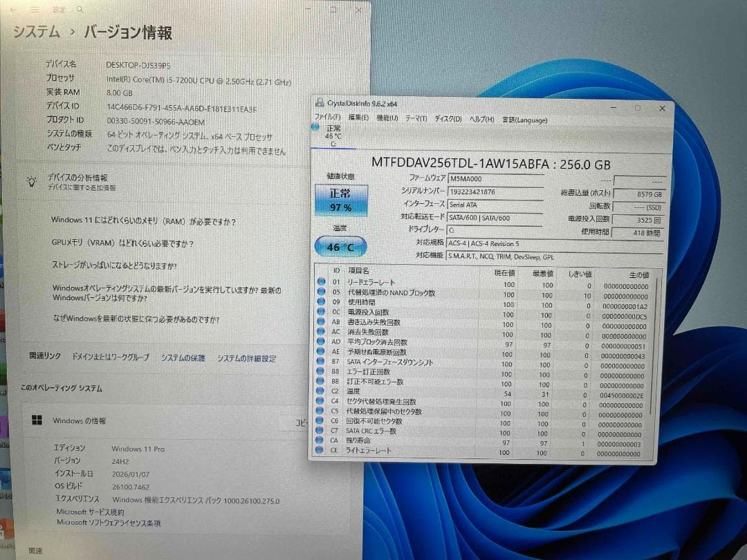This screenshot has width=747, height=560.
Task: Click the search icon in Settings title bar
Action: (80, 10)
